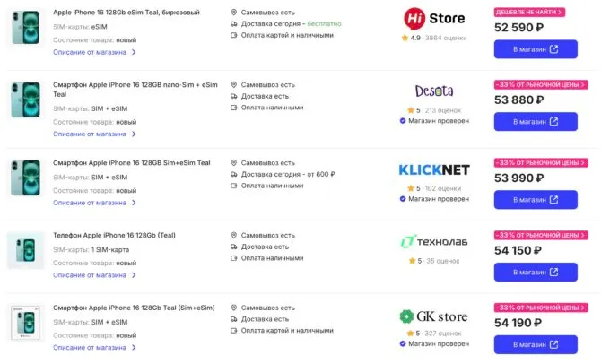
Task: Click the Технолаб store logo
Action: tap(432, 242)
